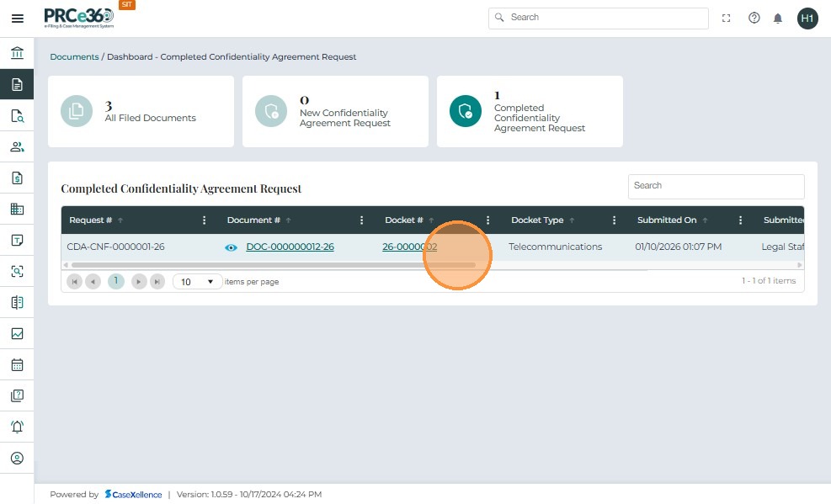Click the scrollbar left arrow
The width and height of the screenshot is (831, 504).
[66, 265]
